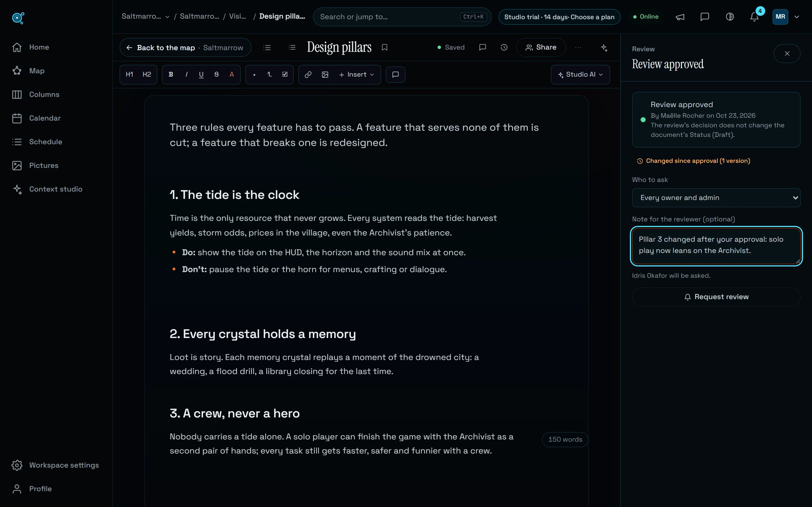Bookmark the Design pillars document
The image size is (812, 507).
(x=385, y=48)
